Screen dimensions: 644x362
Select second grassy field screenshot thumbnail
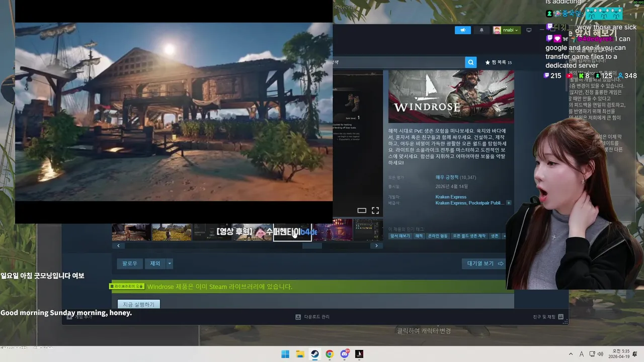172,232
